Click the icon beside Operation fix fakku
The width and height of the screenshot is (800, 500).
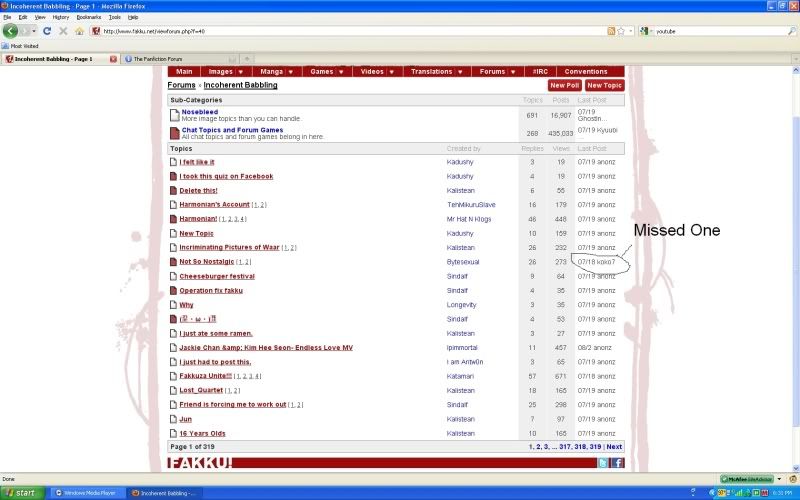point(173,290)
